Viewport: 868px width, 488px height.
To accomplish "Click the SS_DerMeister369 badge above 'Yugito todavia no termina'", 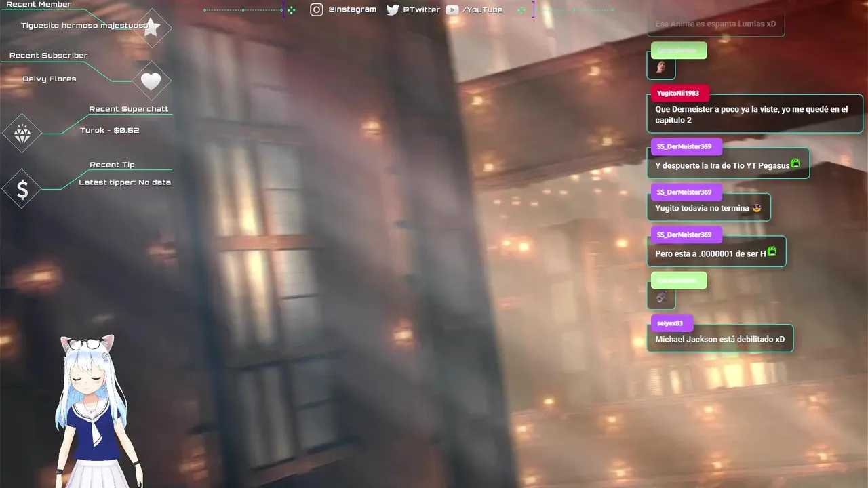I will coord(686,192).
